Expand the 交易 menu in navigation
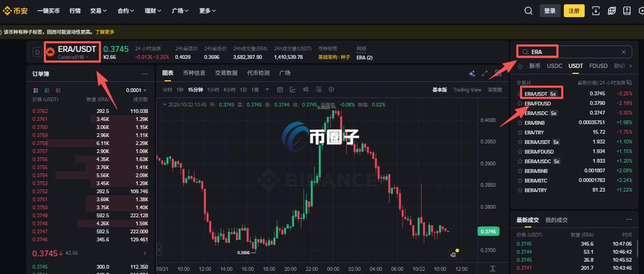Image resolution: width=644 pixels, height=274 pixels. point(98,11)
